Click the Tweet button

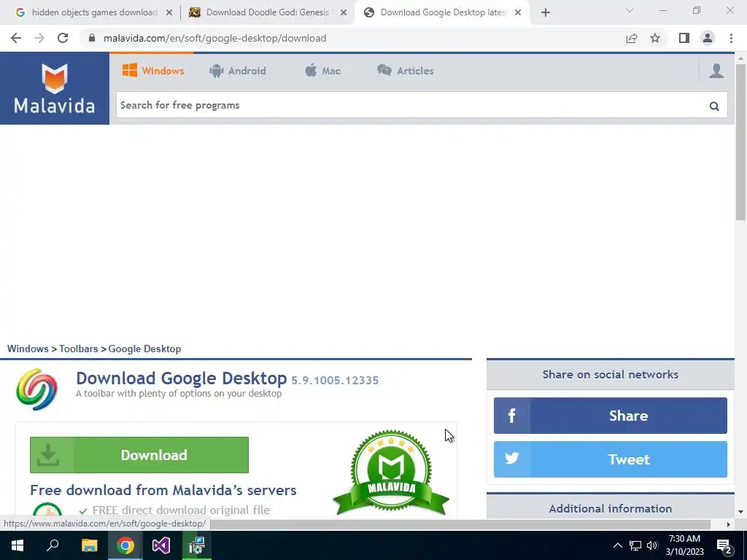(x=611, y=459)
